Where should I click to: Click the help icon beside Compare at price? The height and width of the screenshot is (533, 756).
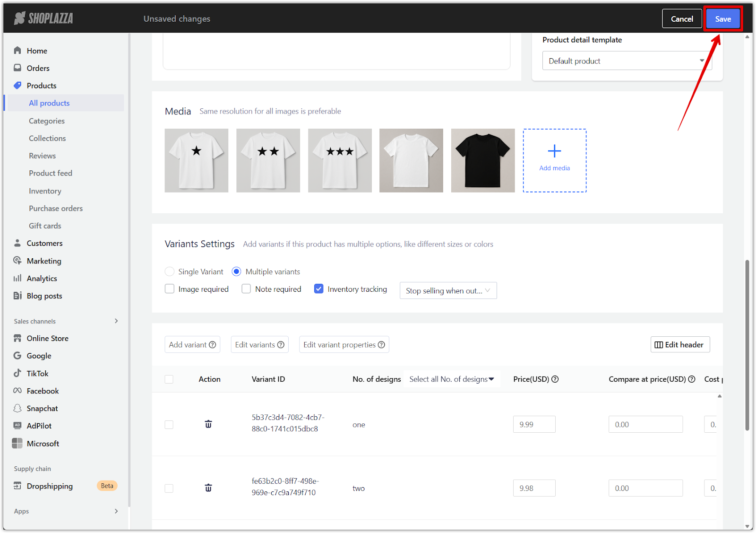coord(692,379)
